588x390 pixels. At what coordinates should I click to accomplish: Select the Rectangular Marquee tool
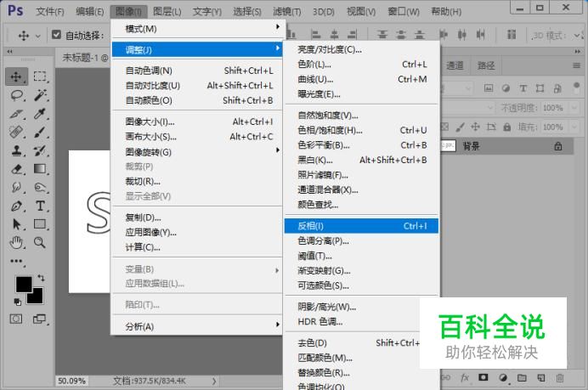pyautogui.click(x=40, y=76)
